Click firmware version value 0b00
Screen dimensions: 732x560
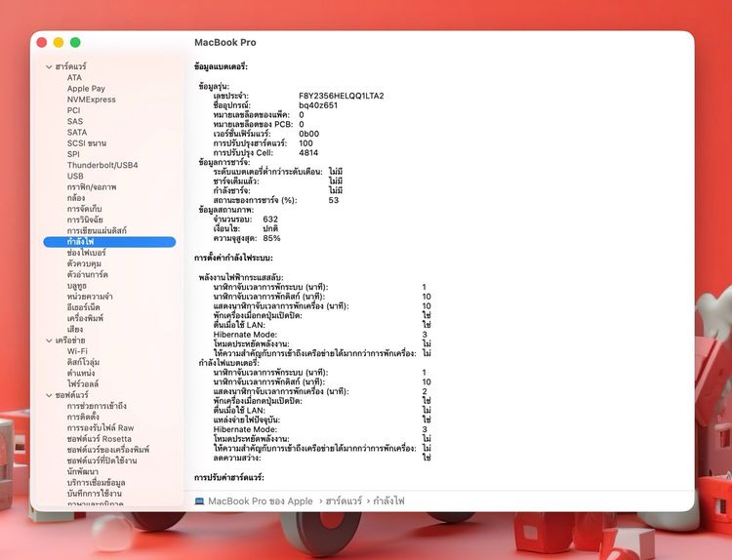308,134
